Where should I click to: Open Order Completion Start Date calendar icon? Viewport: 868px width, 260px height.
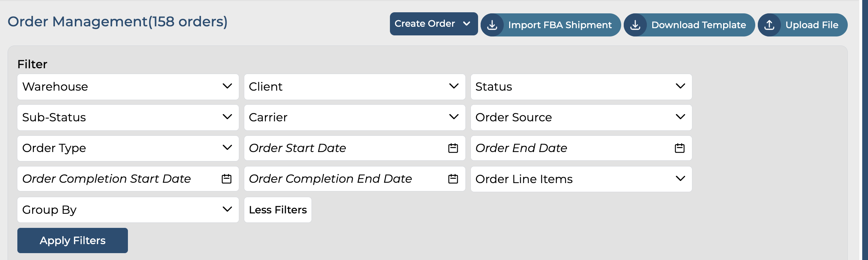[227, 179]
